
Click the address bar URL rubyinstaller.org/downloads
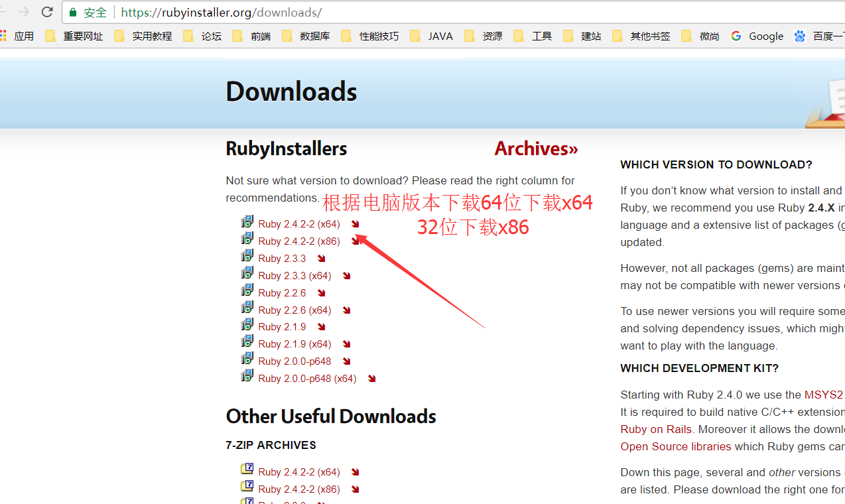[x=222, y=12]
